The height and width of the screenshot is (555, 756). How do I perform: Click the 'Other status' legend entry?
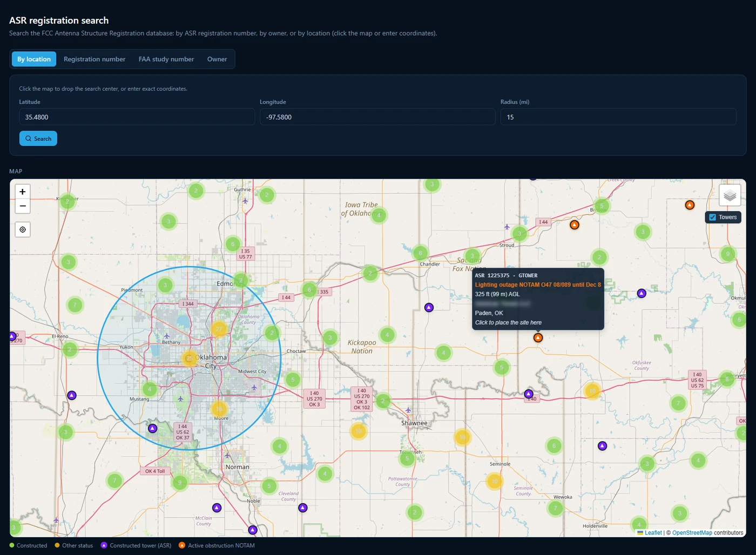click(74, 545)
